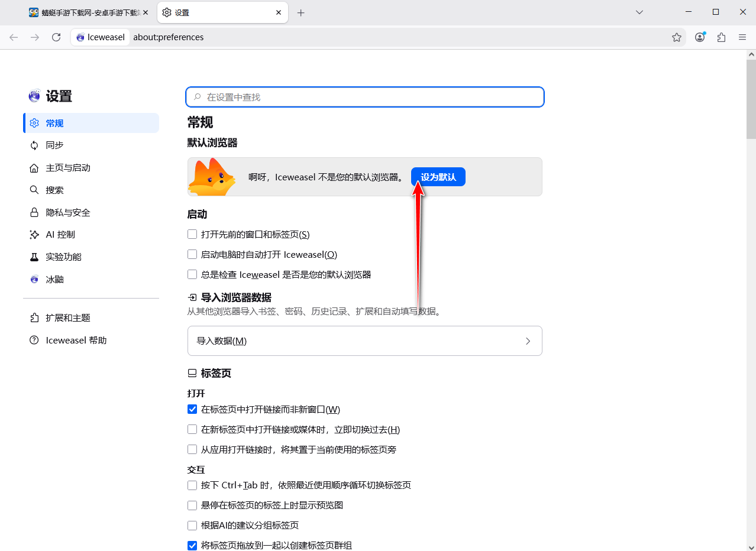Bookmark this page with the star icon
Image resolution: width=756 pixels, height=551 pixels.
(677, 37)
